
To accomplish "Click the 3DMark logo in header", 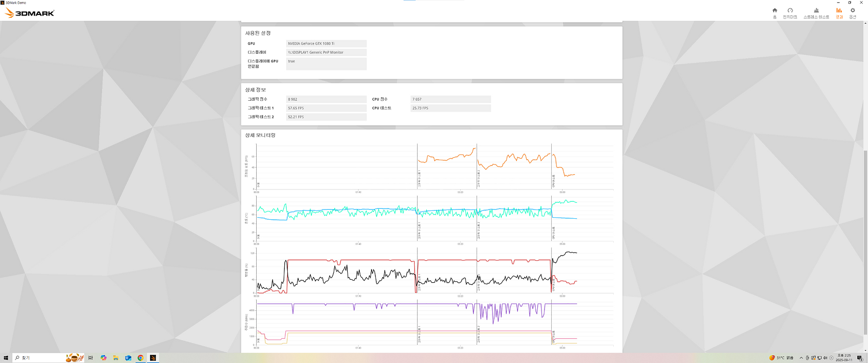I will pyautogui.click(x=30, y=13).
